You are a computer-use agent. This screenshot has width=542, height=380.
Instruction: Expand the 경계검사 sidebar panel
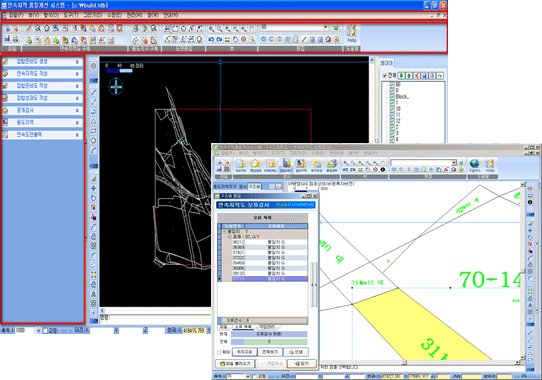tap(43, 111)
